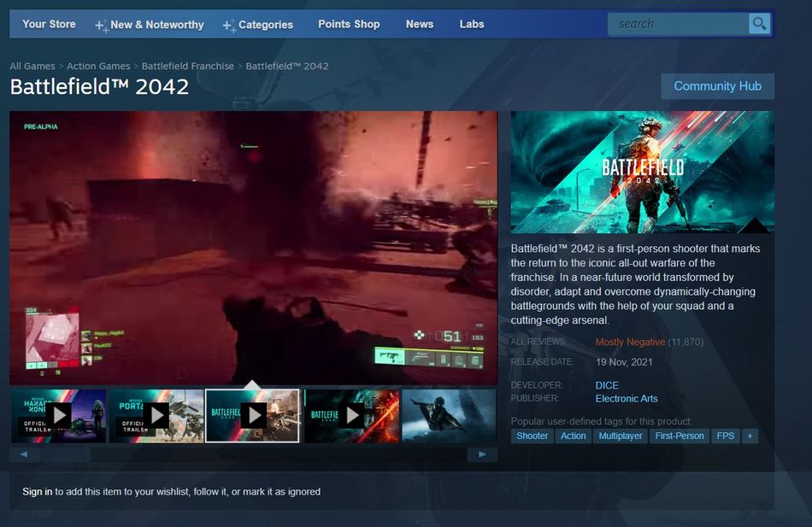Viewport: 812px width, 527px height.
Task: Play the red Battlefield trailer thumbnail
Action: tap(352, 416)
